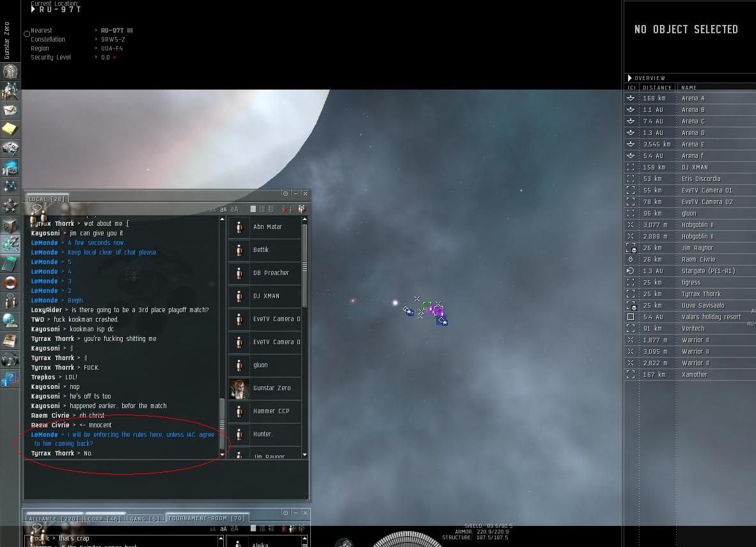Grab the Local member list scrollbar thumb
Image resolution: width=756 pixels, height=547 pixels.
tap(304, 266)
